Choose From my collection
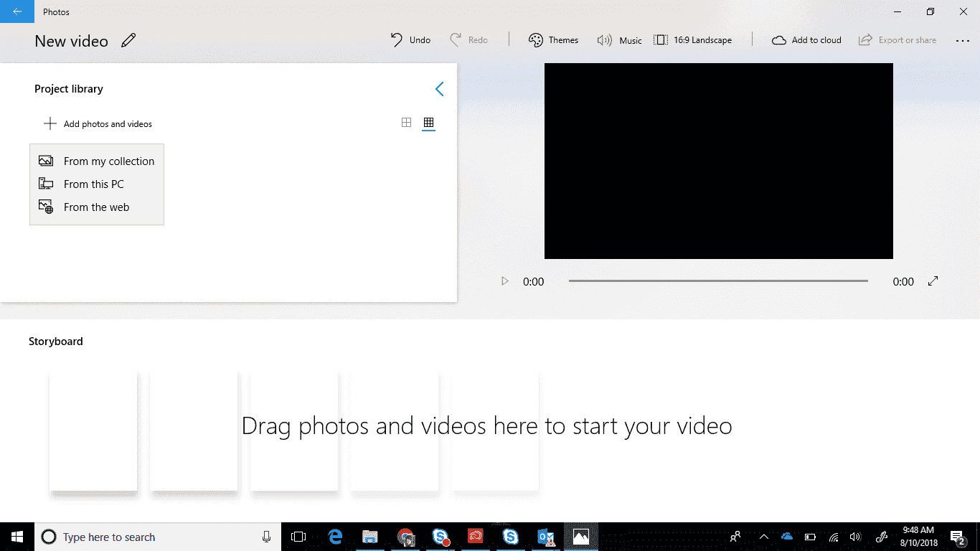 [x=97, y=161]
